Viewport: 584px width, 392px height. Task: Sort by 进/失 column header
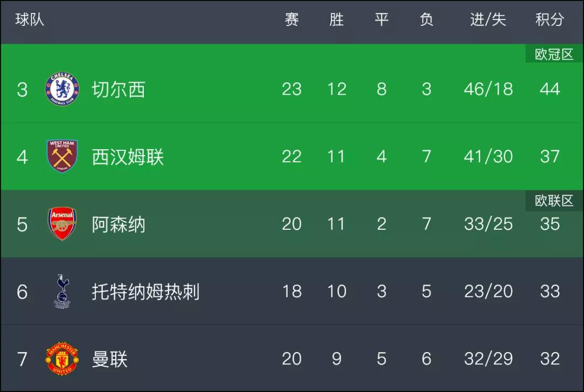[488, 19]
